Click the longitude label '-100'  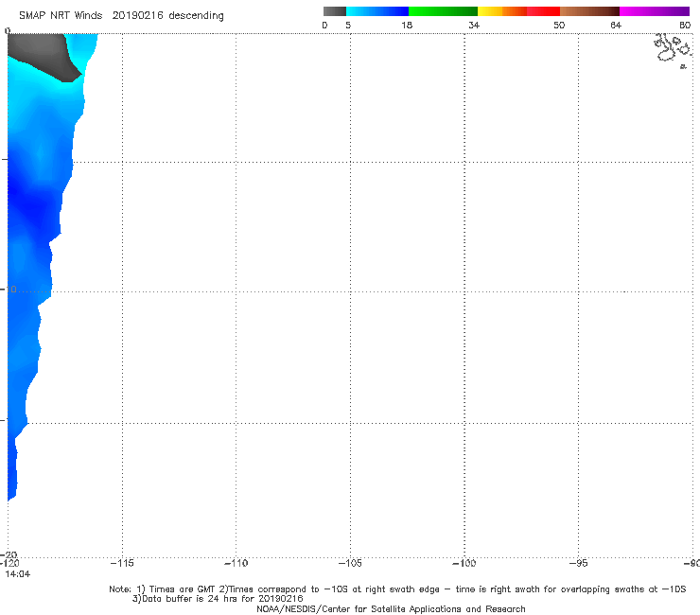coord(464,563)
